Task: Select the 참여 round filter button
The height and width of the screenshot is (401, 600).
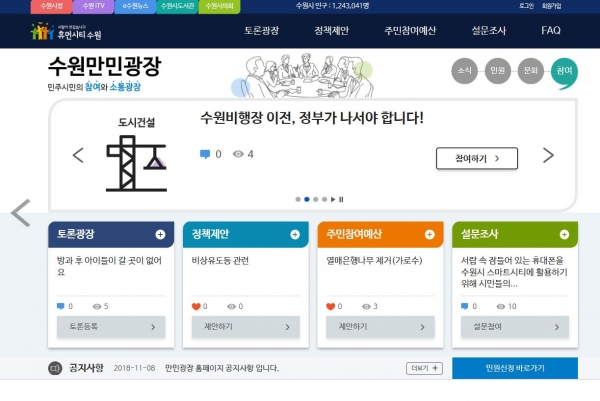Action: point(564,71)
